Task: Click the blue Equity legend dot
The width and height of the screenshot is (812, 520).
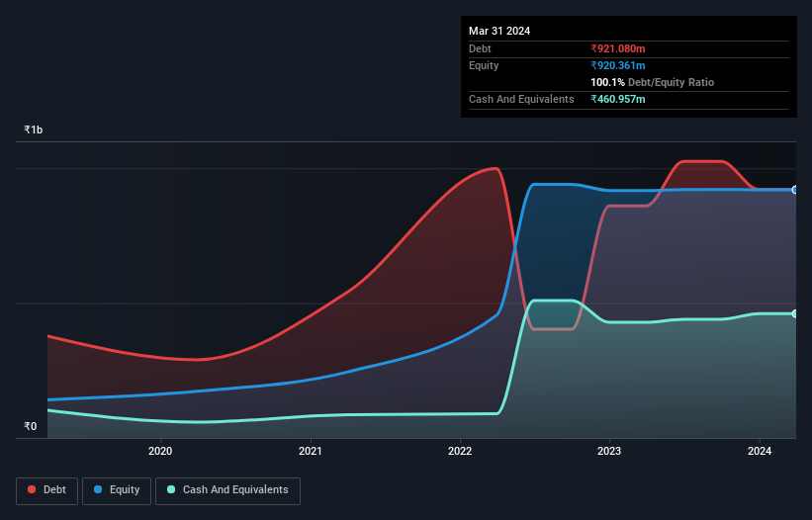Action: [98, 489]
